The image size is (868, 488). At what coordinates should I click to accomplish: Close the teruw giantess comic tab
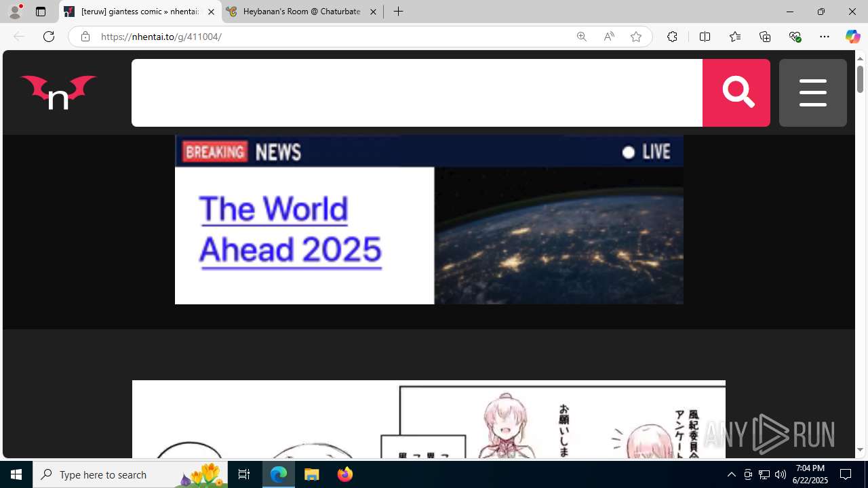[x=211, y=12]
